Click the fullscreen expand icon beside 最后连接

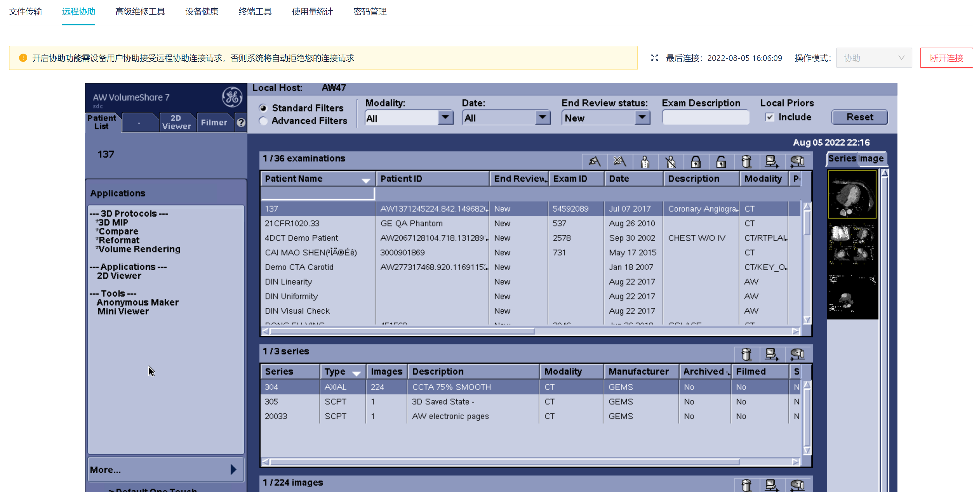(x=654, y=58)
